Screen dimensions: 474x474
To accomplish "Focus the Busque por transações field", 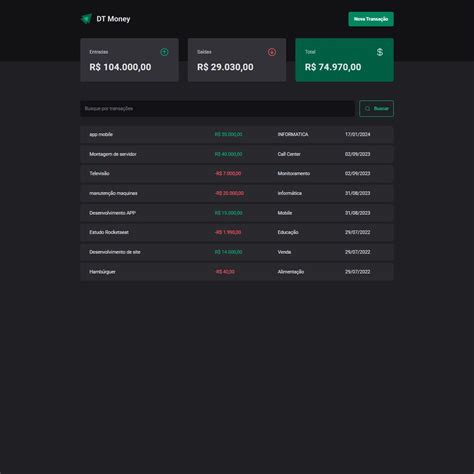I will click(217, 109).
